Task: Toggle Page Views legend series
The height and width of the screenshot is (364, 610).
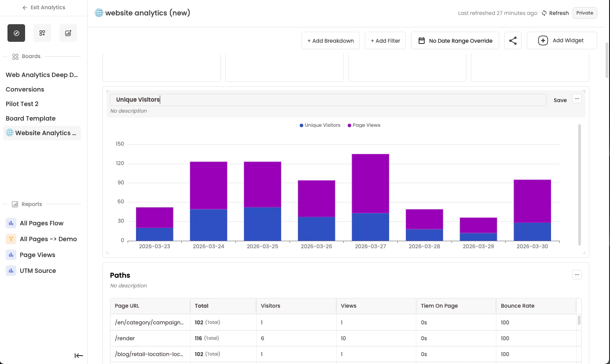Action: click(364, 125)
